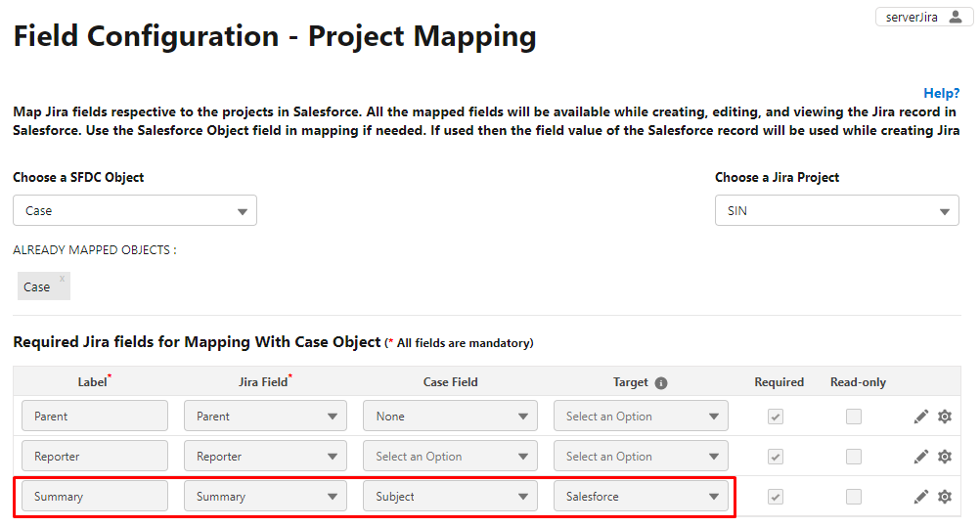980x527 pixels.
Task: Click the Read-only column header
Action: pyautogui.click(x=858, y=382)
